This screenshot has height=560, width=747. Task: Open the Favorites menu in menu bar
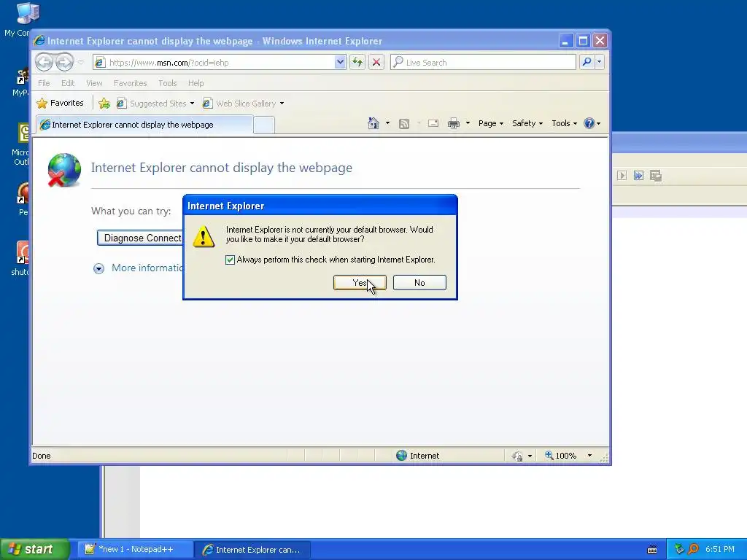pyautogui.click(x=130, y=83)
